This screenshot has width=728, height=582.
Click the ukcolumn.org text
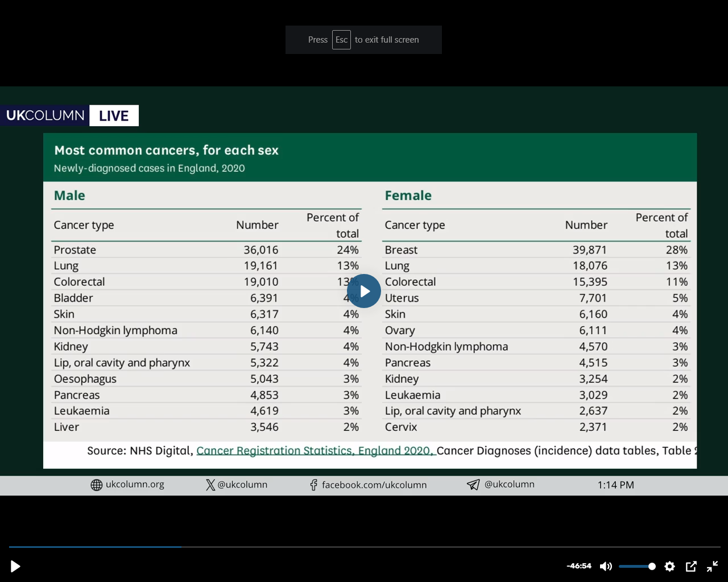(x=135, y=484)
